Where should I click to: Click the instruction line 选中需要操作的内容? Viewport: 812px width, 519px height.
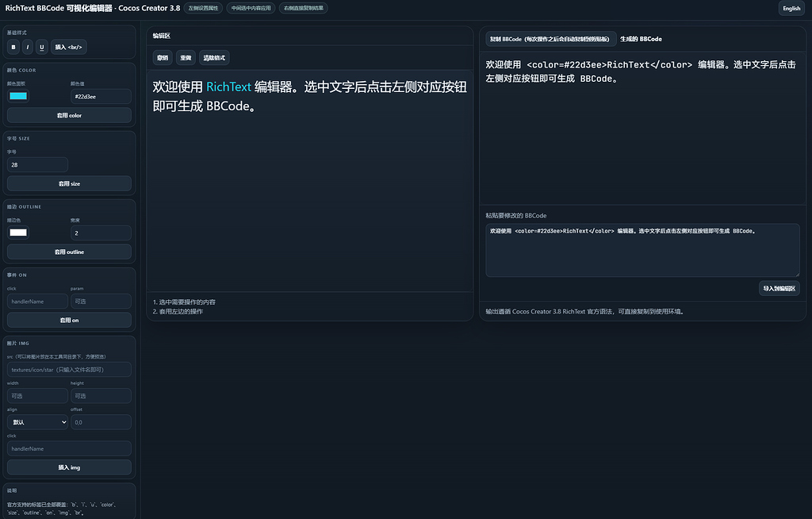(184, 302)
